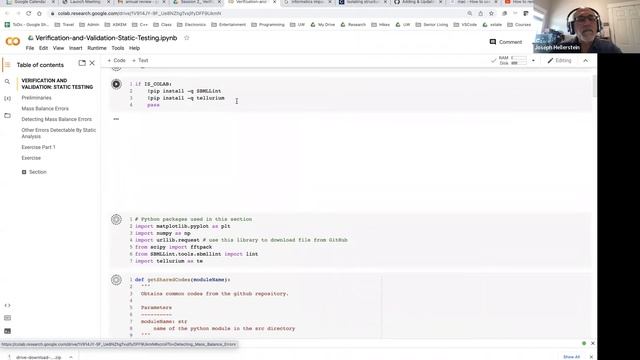Select Verification and Validation: Static Testing heading
640x360 pixels.
click(x=57, y=84)
